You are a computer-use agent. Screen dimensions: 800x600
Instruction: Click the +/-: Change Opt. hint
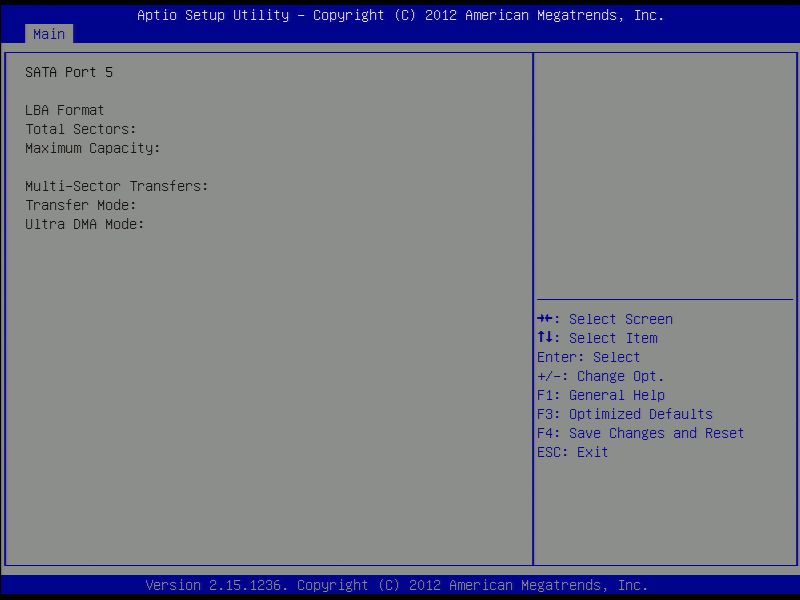coord(601,377)
